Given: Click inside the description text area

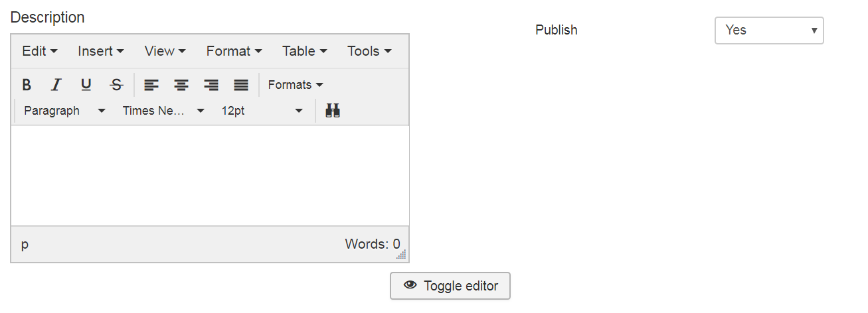Looking at the screenshot, I should [x=210, y=176].
